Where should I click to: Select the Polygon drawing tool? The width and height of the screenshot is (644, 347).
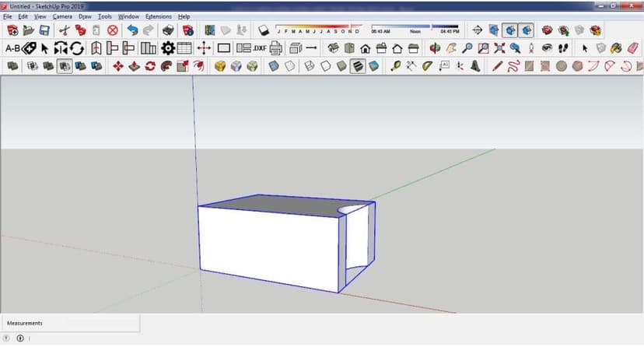coord(577,65)
